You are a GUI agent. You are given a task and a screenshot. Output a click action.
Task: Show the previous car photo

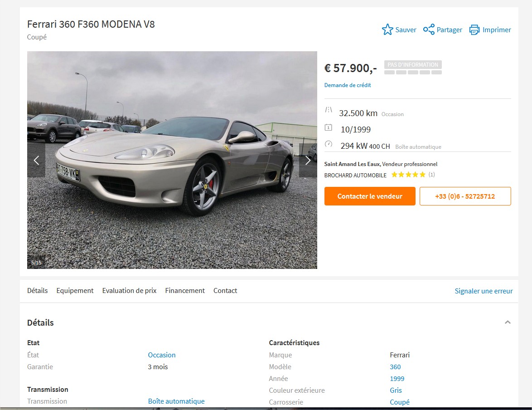click(36, 160)
